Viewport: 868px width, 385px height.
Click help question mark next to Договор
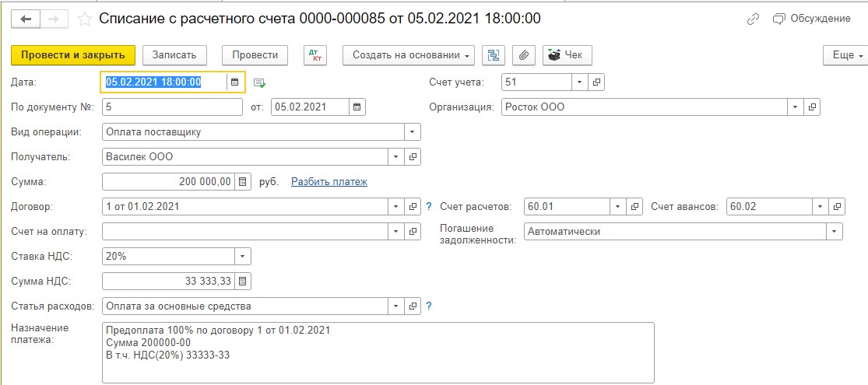[428, 207]
